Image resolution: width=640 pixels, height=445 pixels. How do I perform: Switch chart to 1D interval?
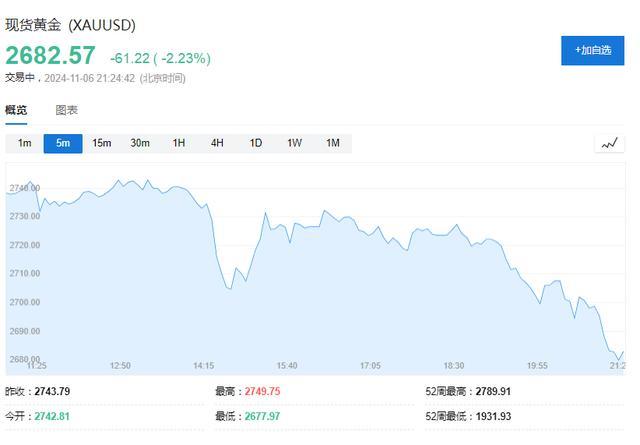coord(256,143)
